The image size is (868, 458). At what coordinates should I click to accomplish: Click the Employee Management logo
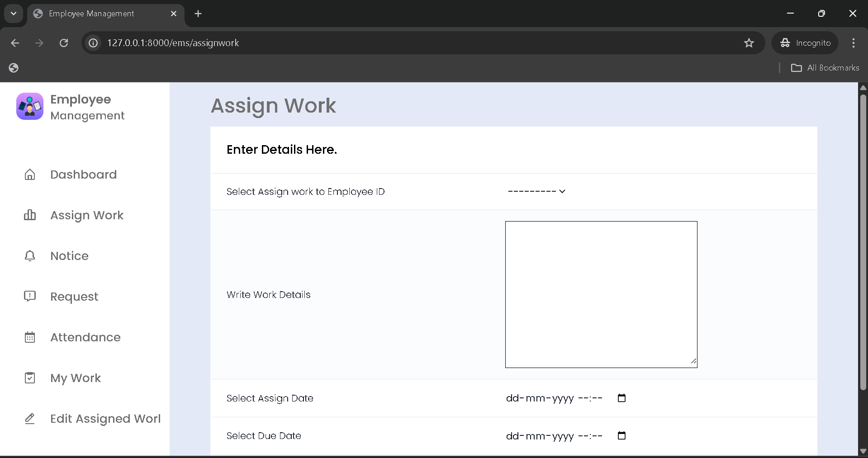[x=30, y=107]
